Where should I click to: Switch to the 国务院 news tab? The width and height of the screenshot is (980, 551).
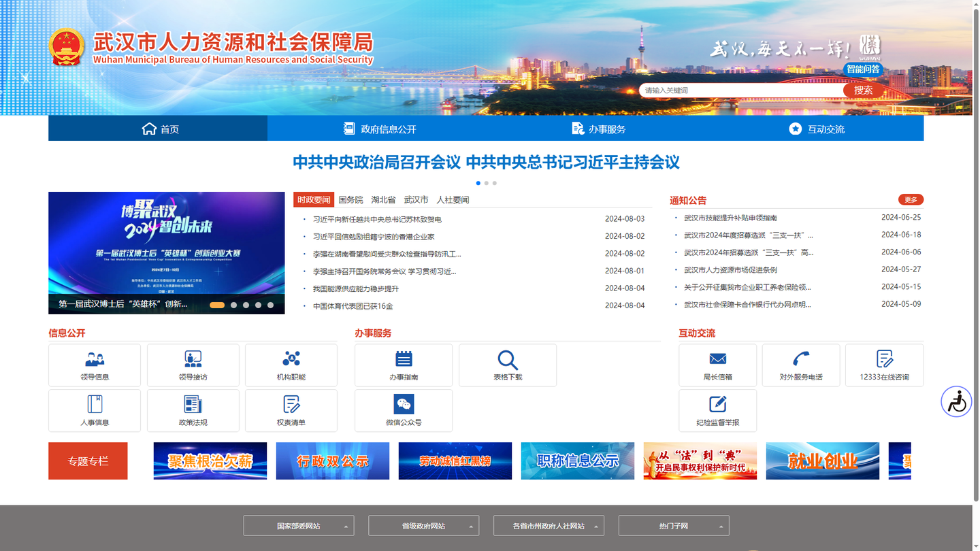pyautogui.click(x=350, y=199)
